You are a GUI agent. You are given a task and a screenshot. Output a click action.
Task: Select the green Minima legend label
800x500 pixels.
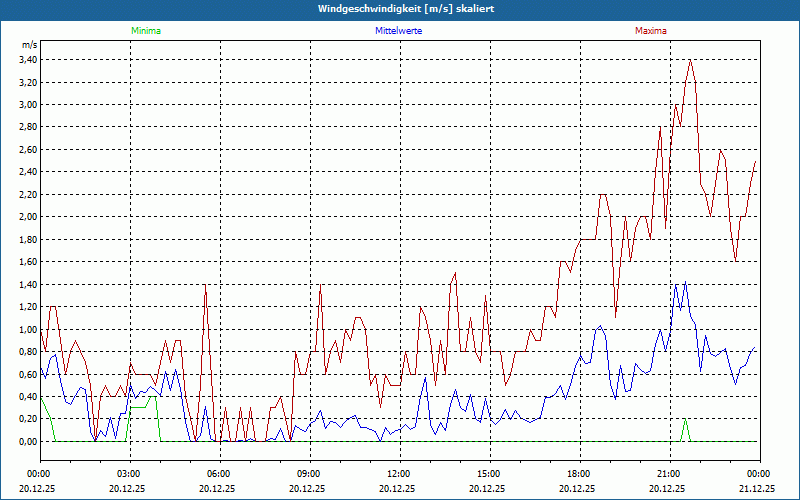tap(145, 31)
